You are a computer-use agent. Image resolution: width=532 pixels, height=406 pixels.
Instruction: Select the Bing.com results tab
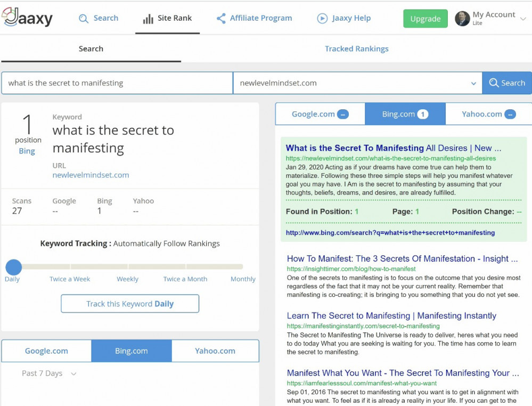click(x=405, y=114)
